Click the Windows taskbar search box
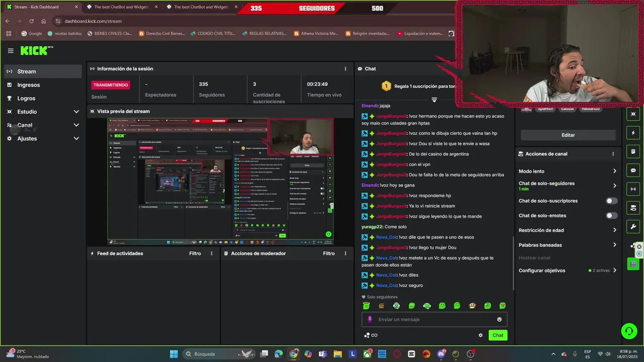 pos(218,354)
